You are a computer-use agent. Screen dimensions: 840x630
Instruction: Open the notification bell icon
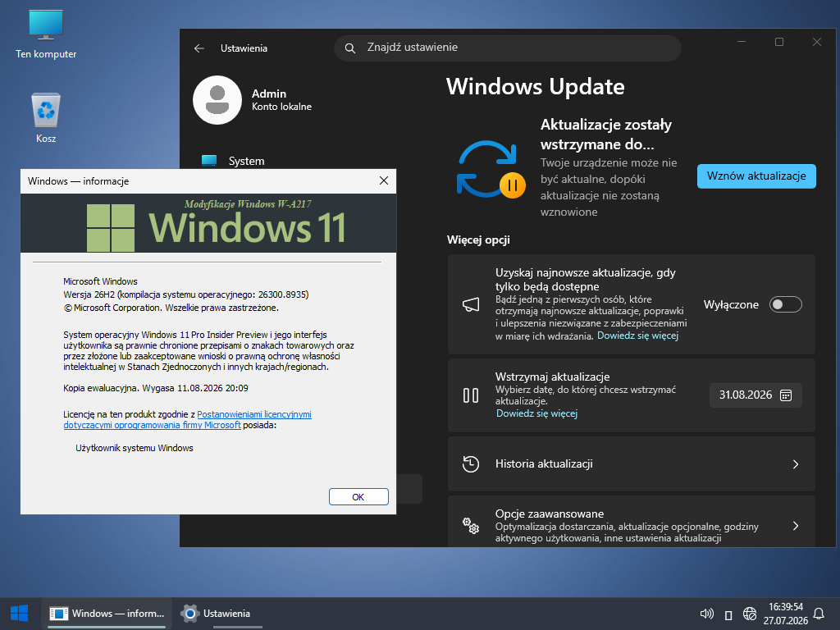(x=819, y=614)
